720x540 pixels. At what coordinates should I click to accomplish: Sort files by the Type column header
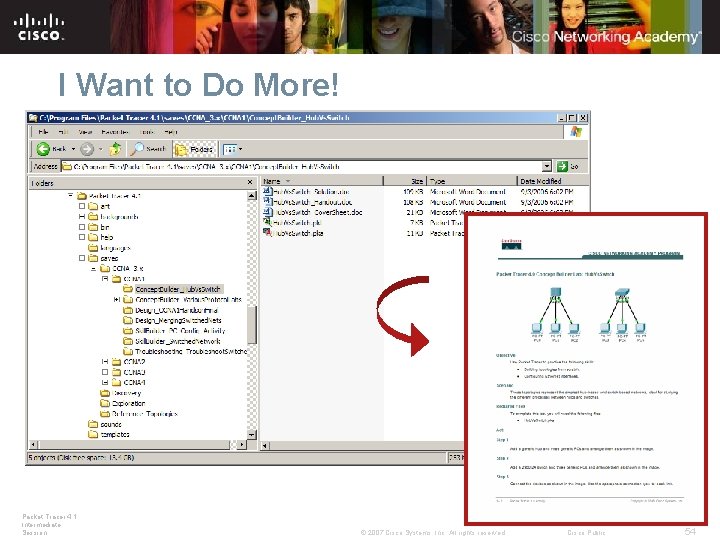pos(472,181)
